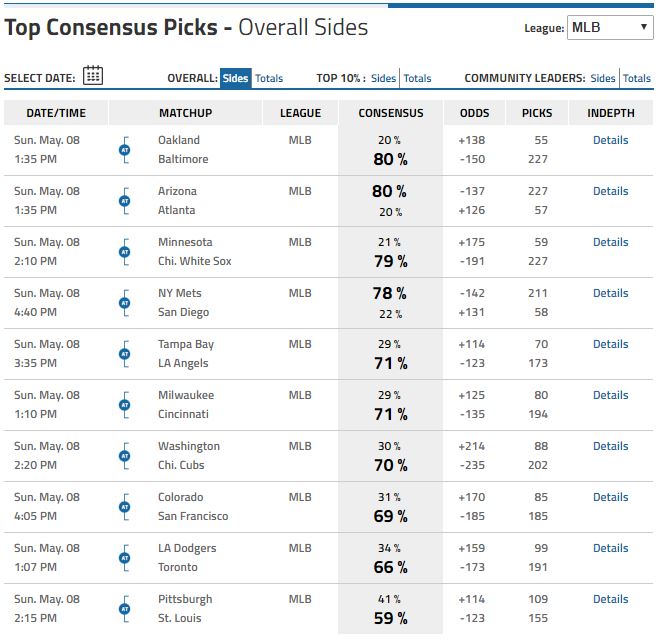Screen dimensions: 665x641
Task: Click the Picks column header
Action: point(537,113)
